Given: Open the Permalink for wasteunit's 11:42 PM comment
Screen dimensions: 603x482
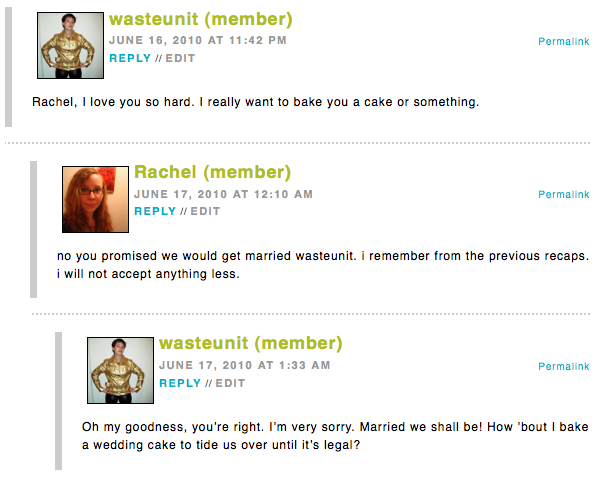Looking at the screenshot, I should click(x=563, y=42).
